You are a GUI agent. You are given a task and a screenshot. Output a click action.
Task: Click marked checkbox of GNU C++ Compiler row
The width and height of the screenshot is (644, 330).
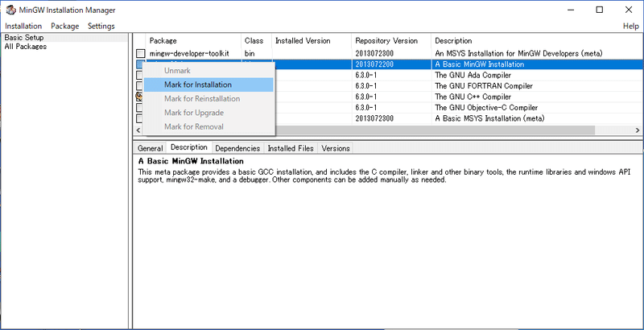(x=139, y=97)
